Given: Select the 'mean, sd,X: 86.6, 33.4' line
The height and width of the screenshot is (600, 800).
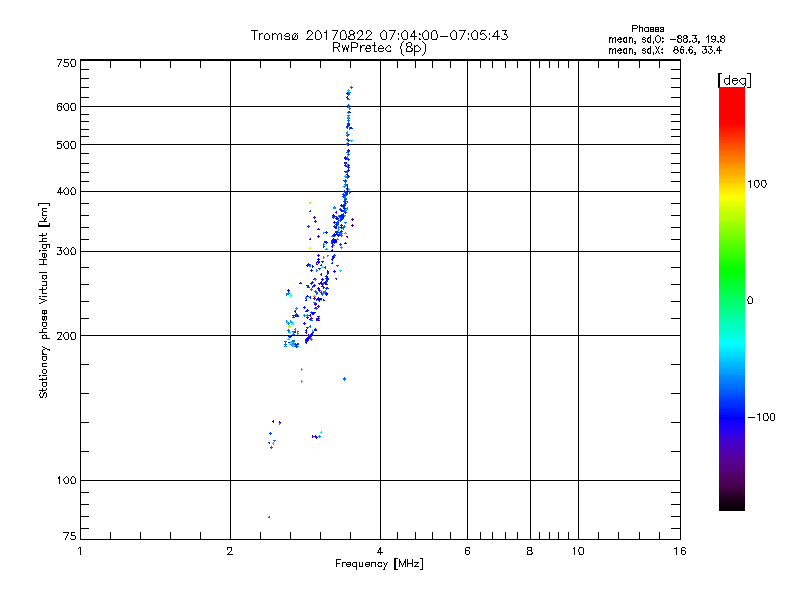Looking at the screenshot, I should [x=665, y=50].
